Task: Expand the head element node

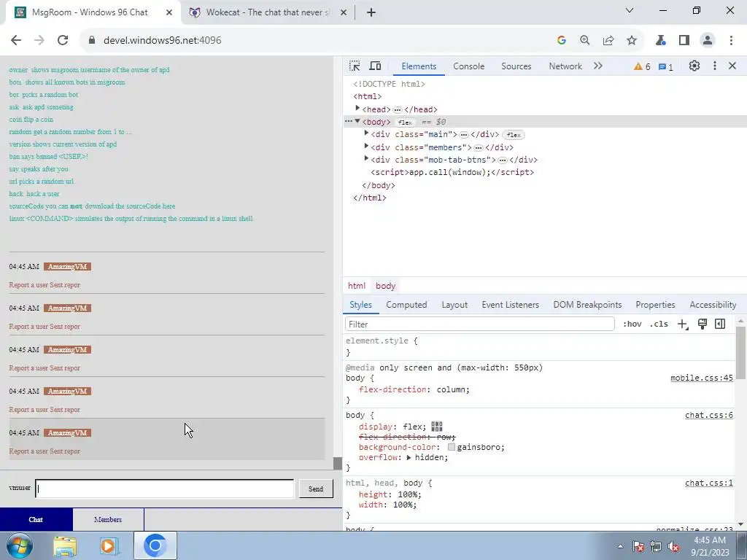Action: click(357, 109)
